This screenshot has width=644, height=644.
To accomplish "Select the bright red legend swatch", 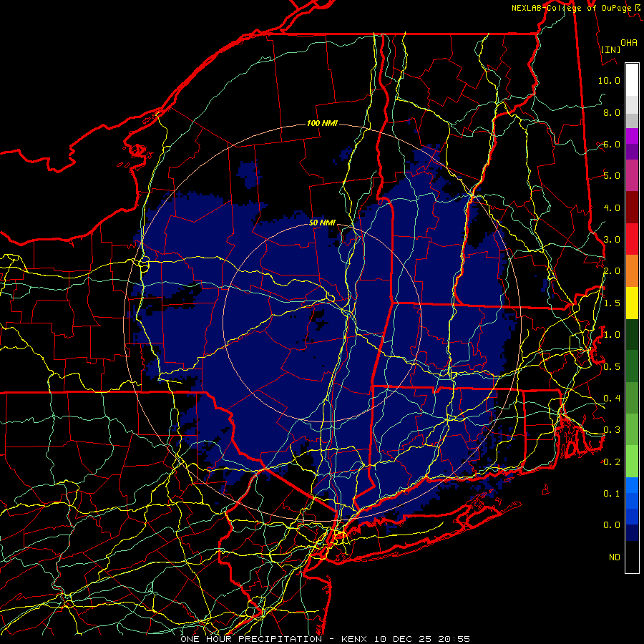I will pos(632,239).
